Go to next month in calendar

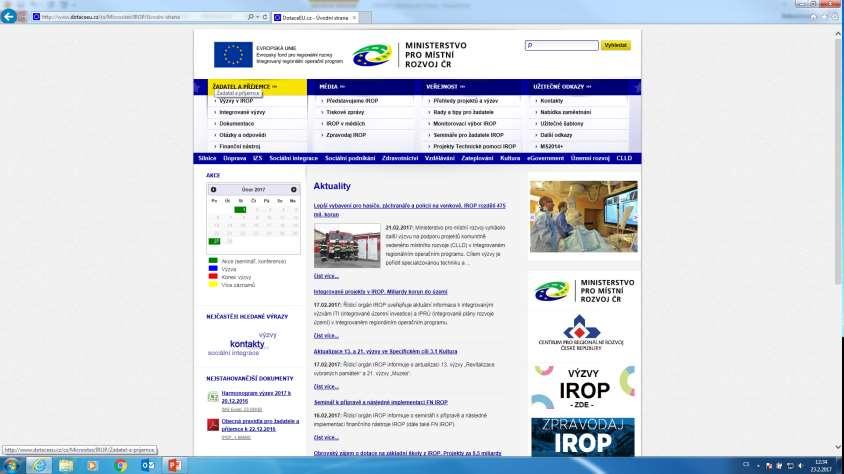(x=293, y=189)
